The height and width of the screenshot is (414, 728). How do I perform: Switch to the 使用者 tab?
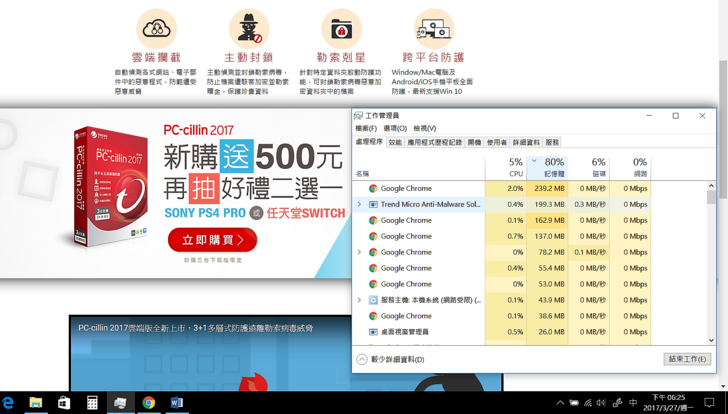(496, 143)
